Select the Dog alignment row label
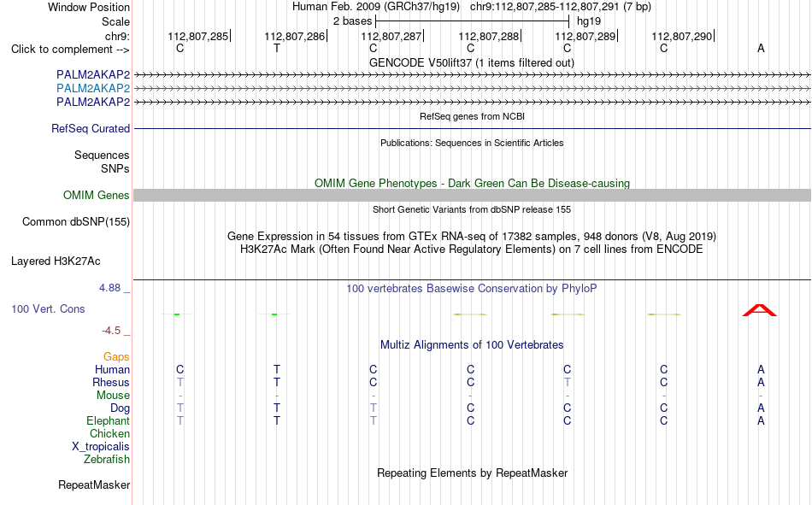 tap(121, 408)
